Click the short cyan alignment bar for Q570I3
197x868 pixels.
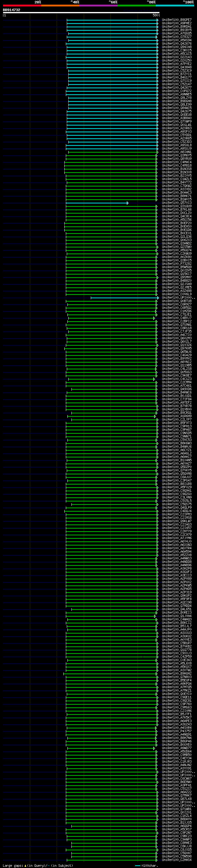pyautogui.click(x=97, y=203)
